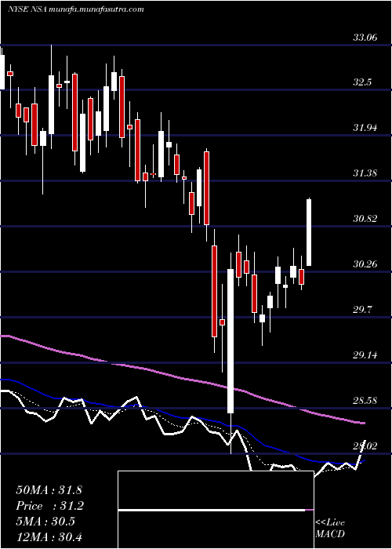Click the 33.06 price level label
Viewport: 392px width, 549px height.
tap(365, 38)
